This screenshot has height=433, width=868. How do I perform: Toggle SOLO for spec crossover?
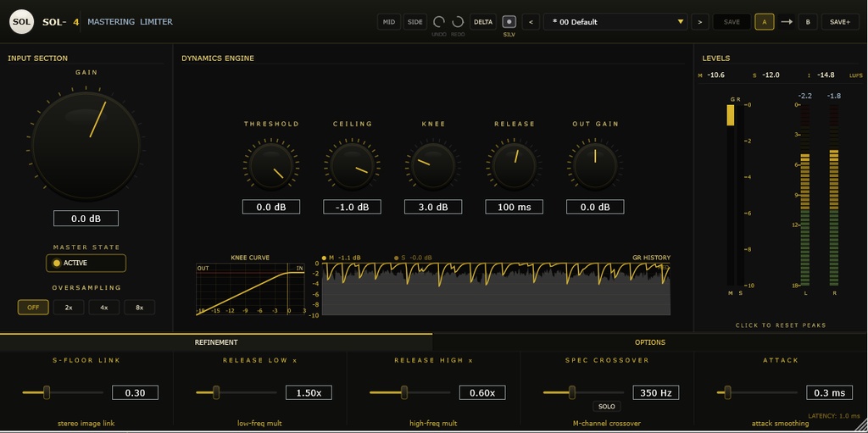(607, 407)
